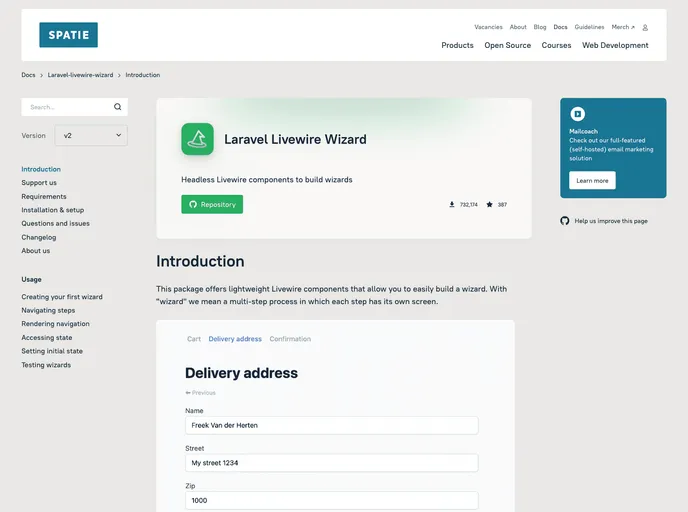The width and height of the screenshot is (688, 512).
Task: Open Questions and issues page
Action: (55, 223)
